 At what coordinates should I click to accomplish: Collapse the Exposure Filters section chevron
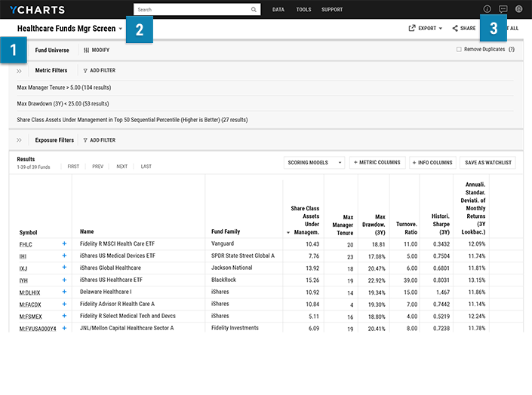[19, 140]
